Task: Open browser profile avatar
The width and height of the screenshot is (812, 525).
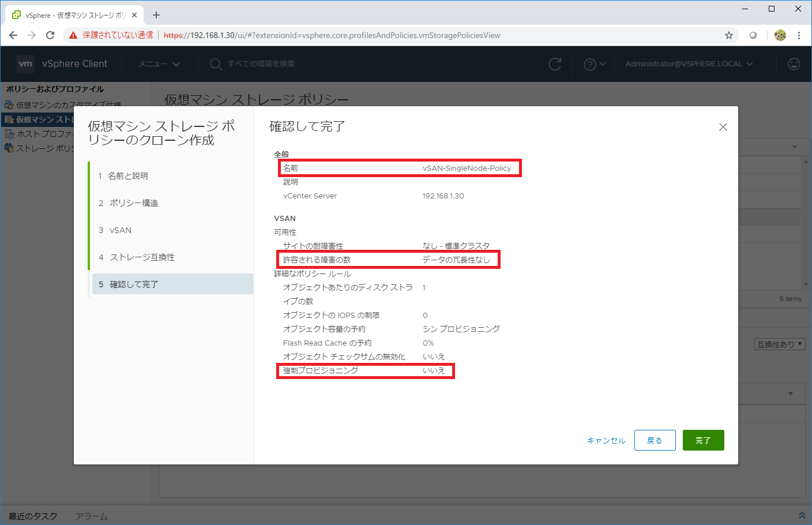Action: pyautogui.click(x=780, y=35)
